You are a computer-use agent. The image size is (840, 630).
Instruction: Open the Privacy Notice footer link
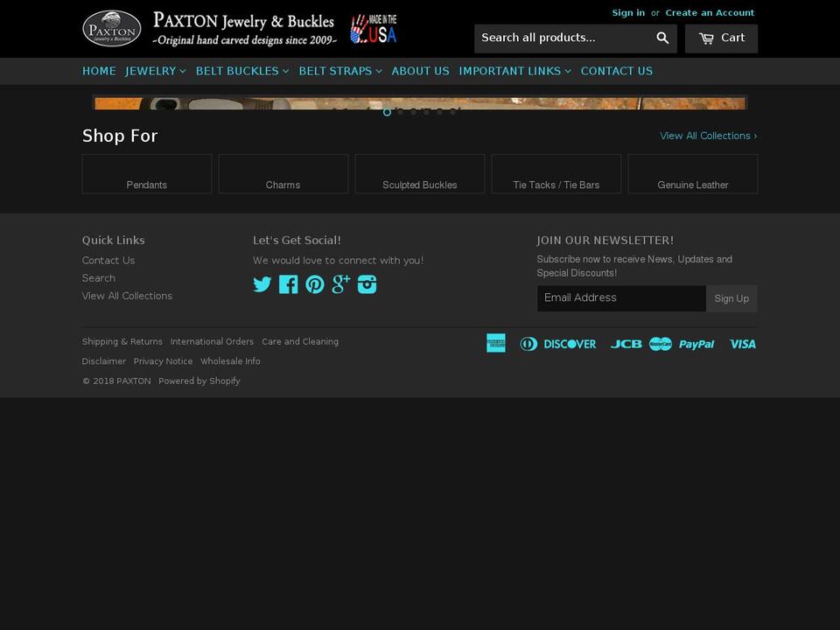tap(163, 361)
